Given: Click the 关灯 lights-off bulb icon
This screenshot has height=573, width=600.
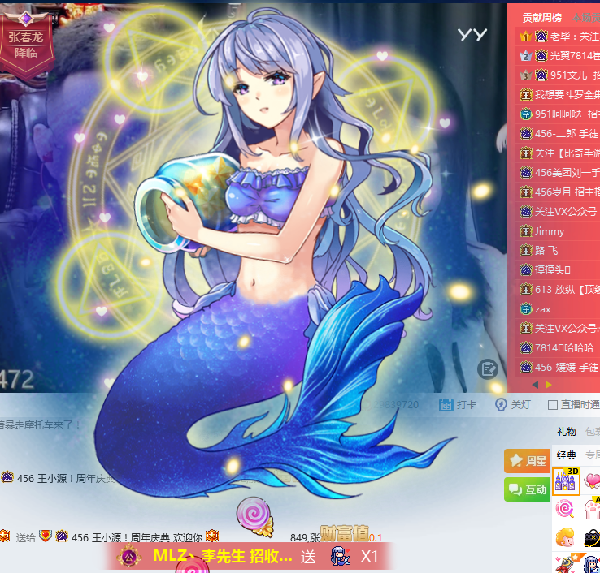Looking at the screenshot, I should [x=501, y=404].
